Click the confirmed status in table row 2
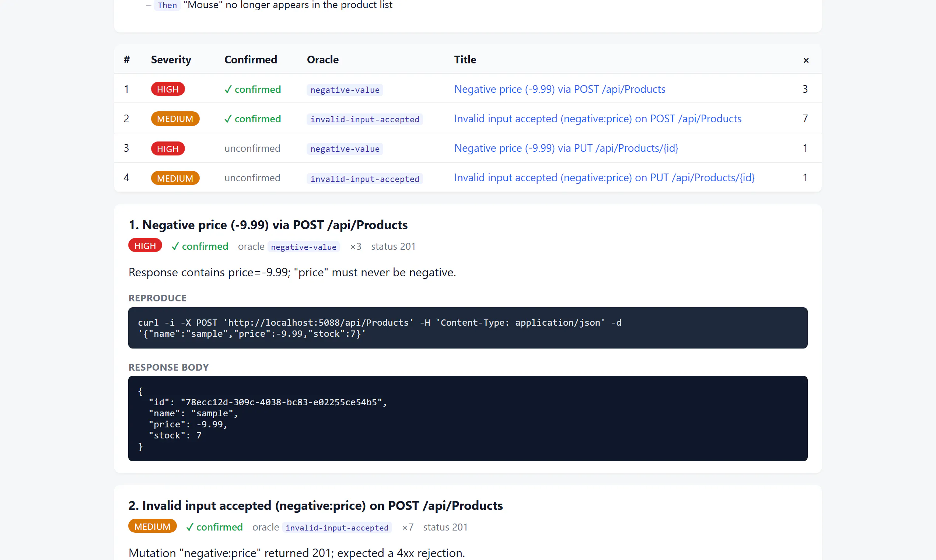 (x=252, y=119)
